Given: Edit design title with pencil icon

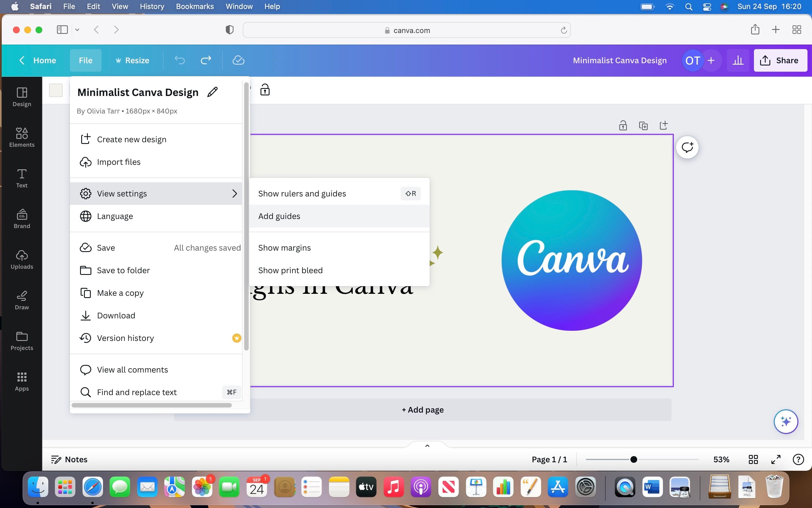Looking at the screenshot, I should click(212, 92).
